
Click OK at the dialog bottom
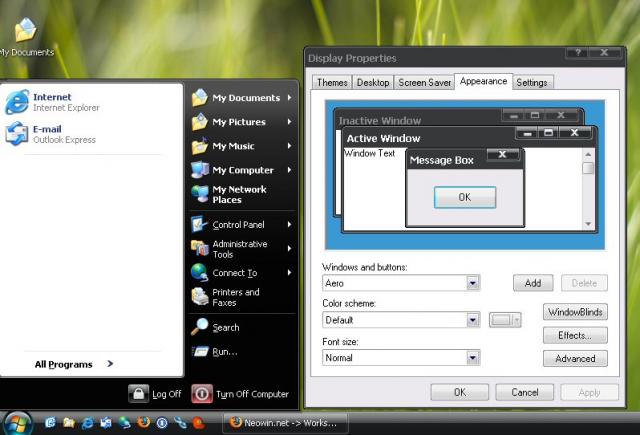coord(460,393)
